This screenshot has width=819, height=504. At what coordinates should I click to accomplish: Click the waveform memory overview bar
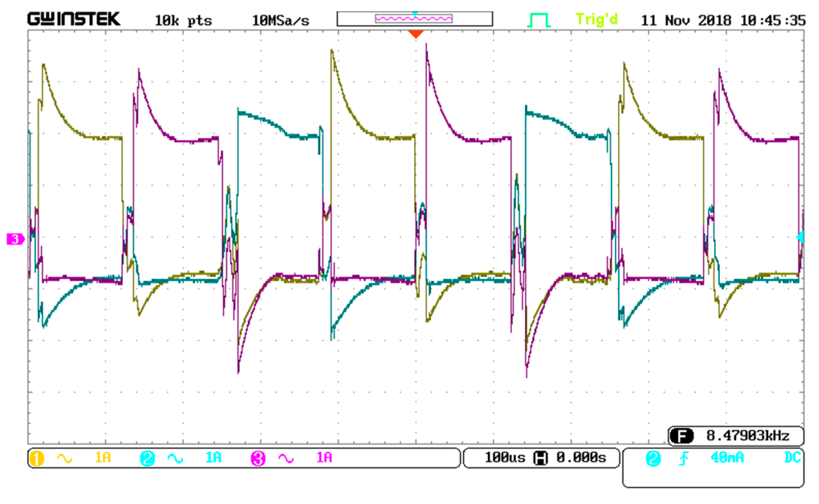point(415,19)
